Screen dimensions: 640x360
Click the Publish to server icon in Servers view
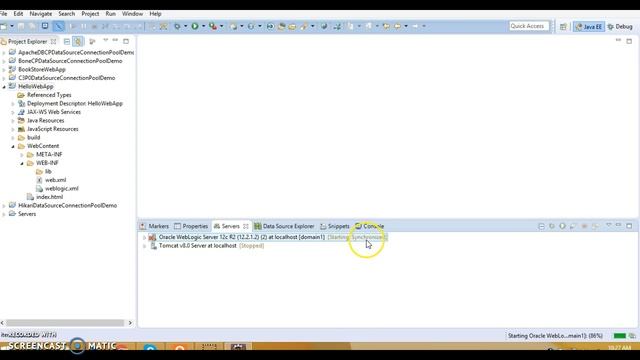(595, 226)
